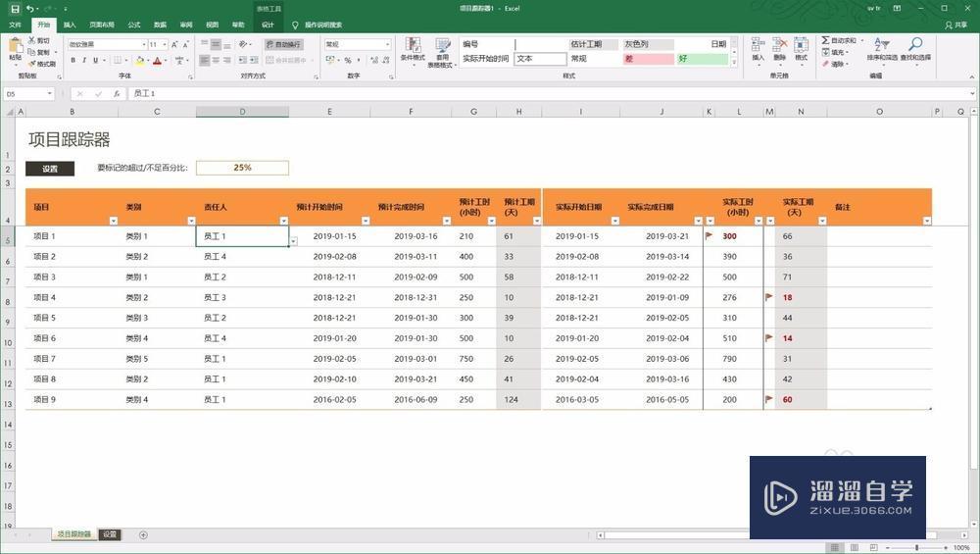Screen dimensions: 980x554
Task: Apply cell borders from the borders icon
Action: pos(117,61)
